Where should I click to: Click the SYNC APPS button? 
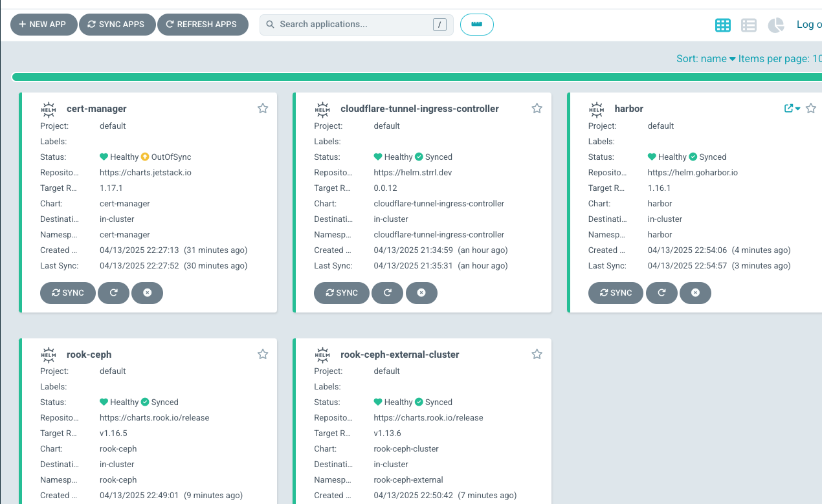tap(117, 25)
